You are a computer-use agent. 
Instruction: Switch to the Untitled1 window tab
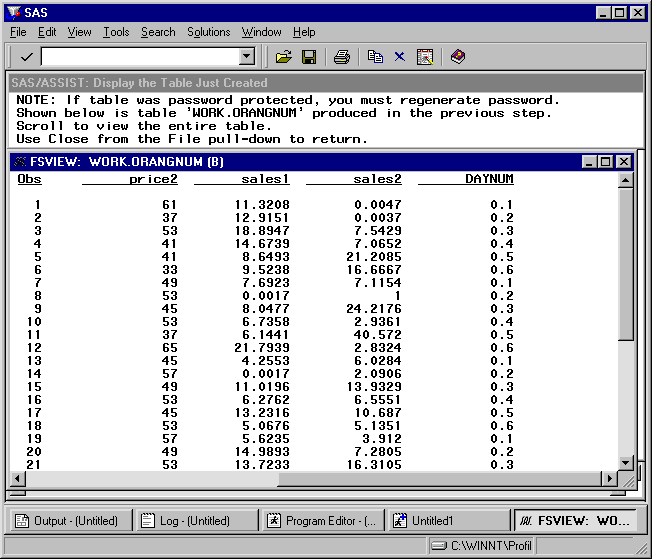coord(449,521)
